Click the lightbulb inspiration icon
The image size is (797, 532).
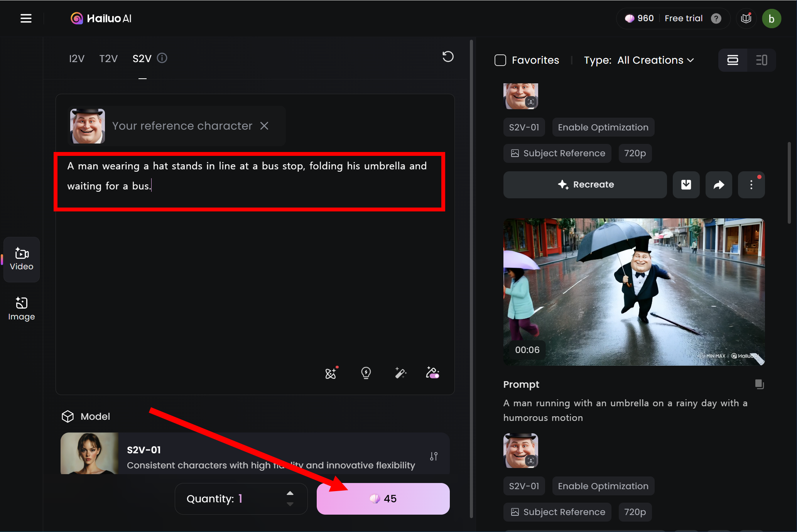tap(366, 373)
